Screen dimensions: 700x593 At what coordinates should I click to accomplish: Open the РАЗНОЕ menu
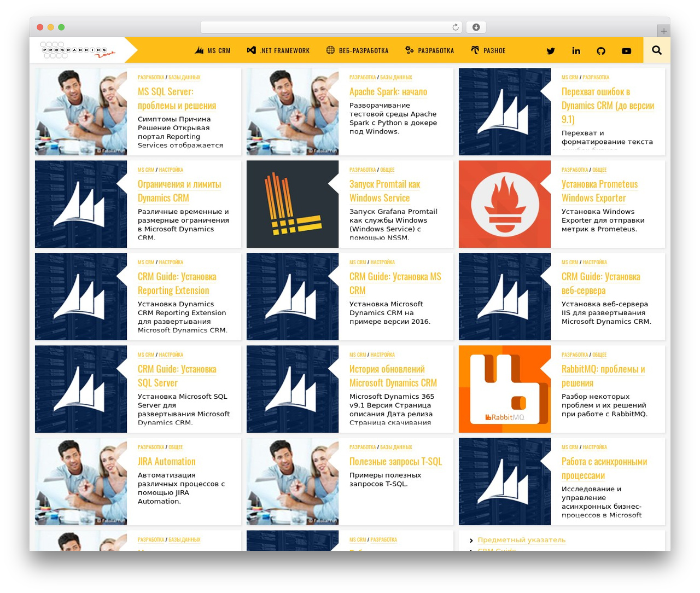point(488,50)
